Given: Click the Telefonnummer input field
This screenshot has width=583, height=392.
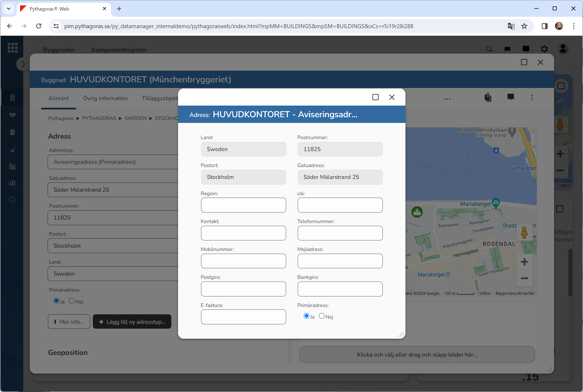Looking at the screenshot, I should tap(340, 233).
